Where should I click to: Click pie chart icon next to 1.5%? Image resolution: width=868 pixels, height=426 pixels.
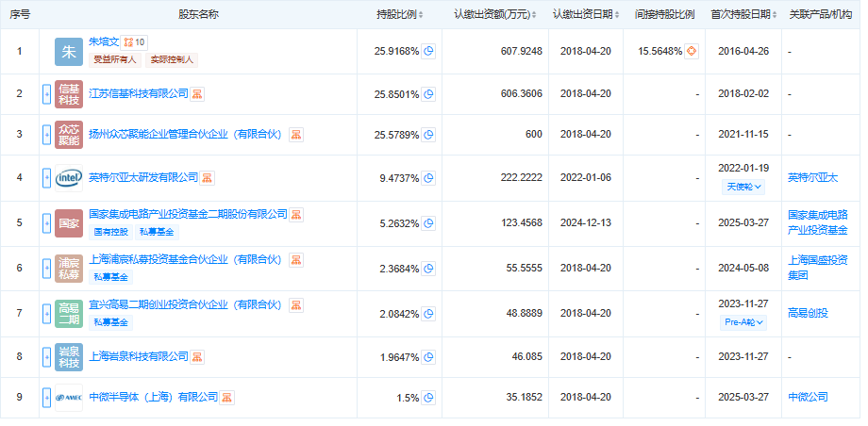click(428, 397)
